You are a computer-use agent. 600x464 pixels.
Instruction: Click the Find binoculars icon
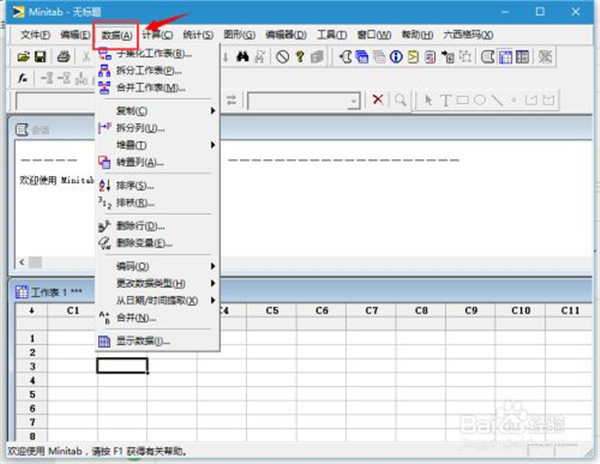(x=242, y=57)
